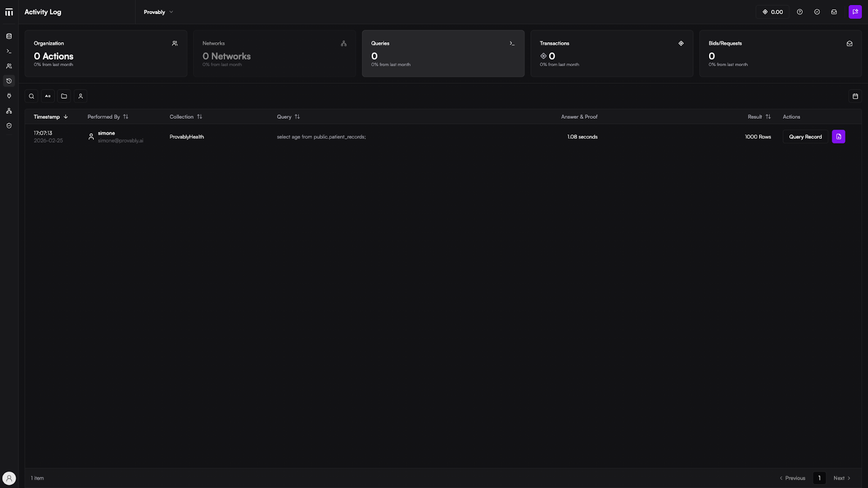This screenshot has width=868, height=488.
Task: Open the calendar date filter
Action: click(855, 96)
